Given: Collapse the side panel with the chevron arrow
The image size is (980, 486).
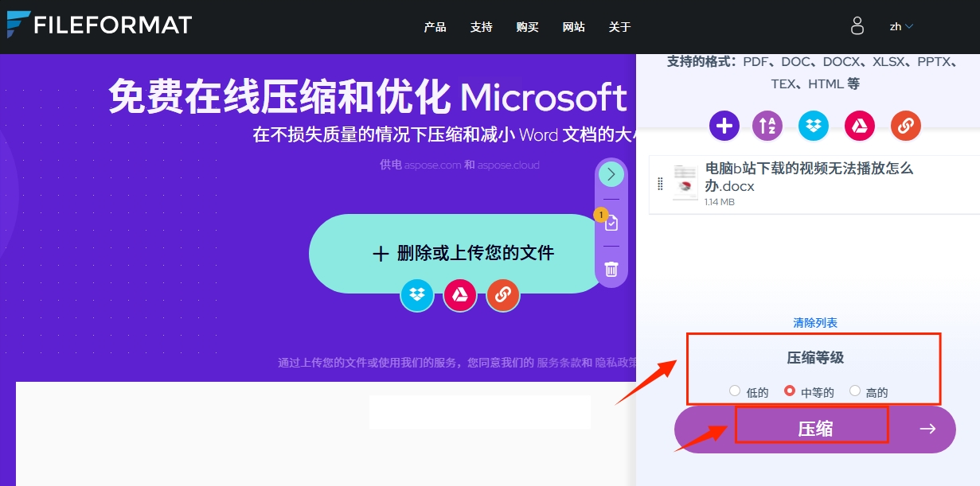Looking at the screenshot, I should 611,174.
